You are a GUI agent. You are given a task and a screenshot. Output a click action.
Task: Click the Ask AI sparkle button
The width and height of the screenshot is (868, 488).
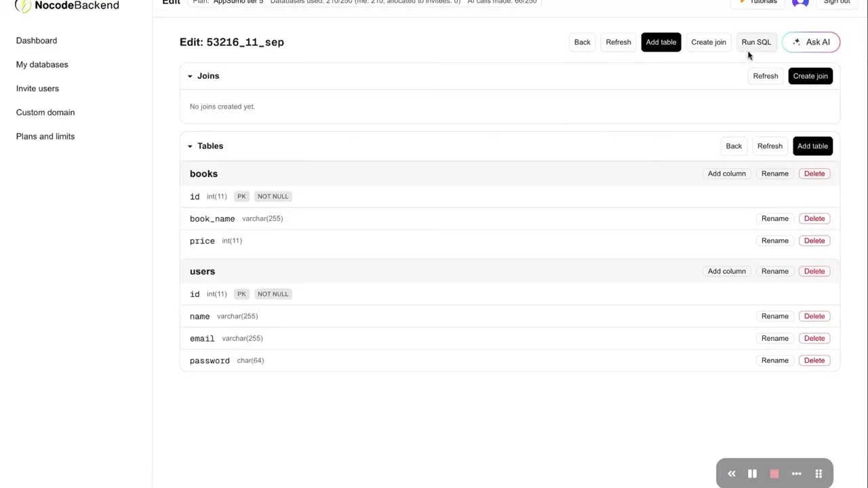pyautogui.click(x=811, y=42)
